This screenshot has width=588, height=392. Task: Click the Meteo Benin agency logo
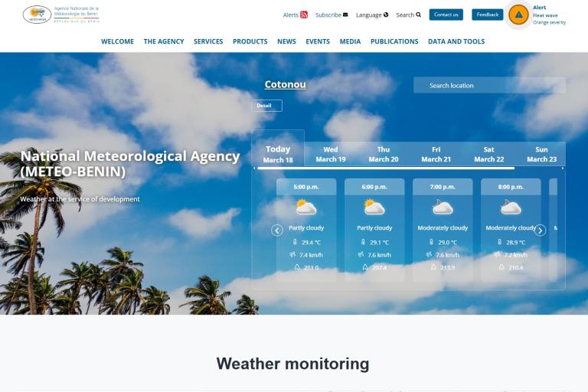[x=60, y=15]
